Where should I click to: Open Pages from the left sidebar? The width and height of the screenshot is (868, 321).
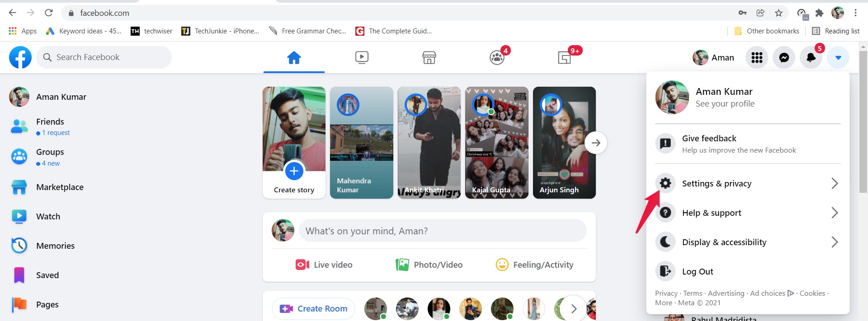[47, 304]
